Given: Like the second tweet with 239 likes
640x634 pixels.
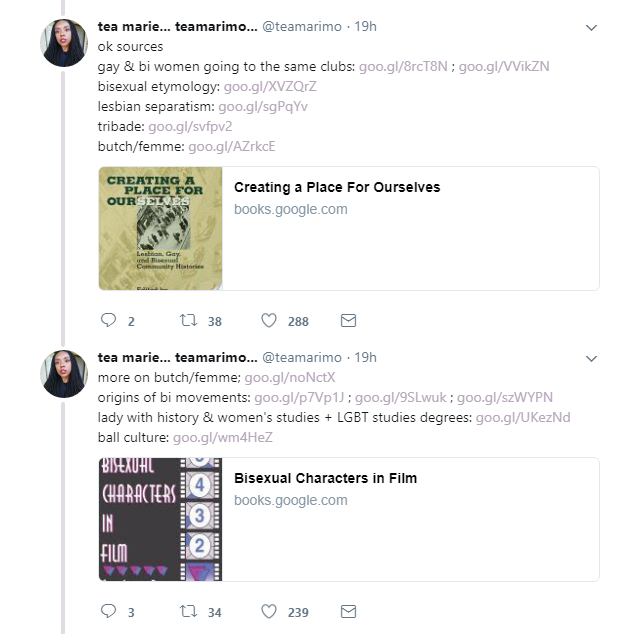Looking at the screenshot, I should [x=269, y=612].
